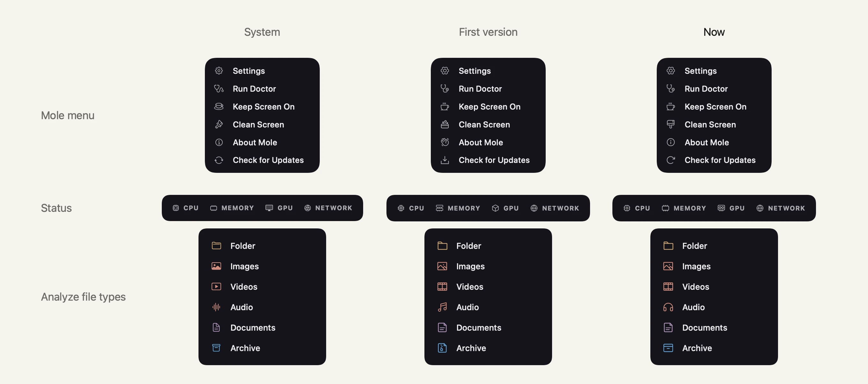Click the paint roller icon beside Clean Screen in Now
The height and width of the screenshot is (384, 868).
click(670, 125)
